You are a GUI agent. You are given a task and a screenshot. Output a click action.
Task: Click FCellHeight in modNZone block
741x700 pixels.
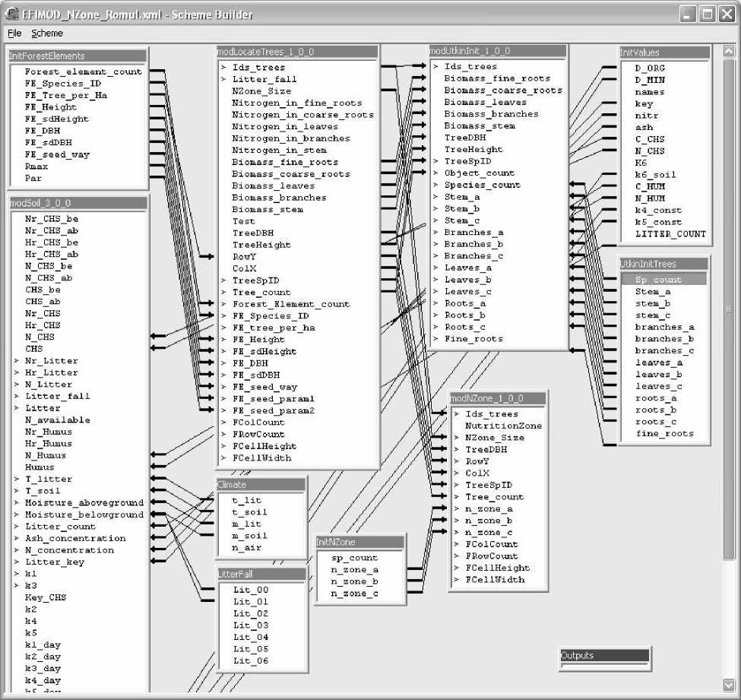tap(498, 568)
